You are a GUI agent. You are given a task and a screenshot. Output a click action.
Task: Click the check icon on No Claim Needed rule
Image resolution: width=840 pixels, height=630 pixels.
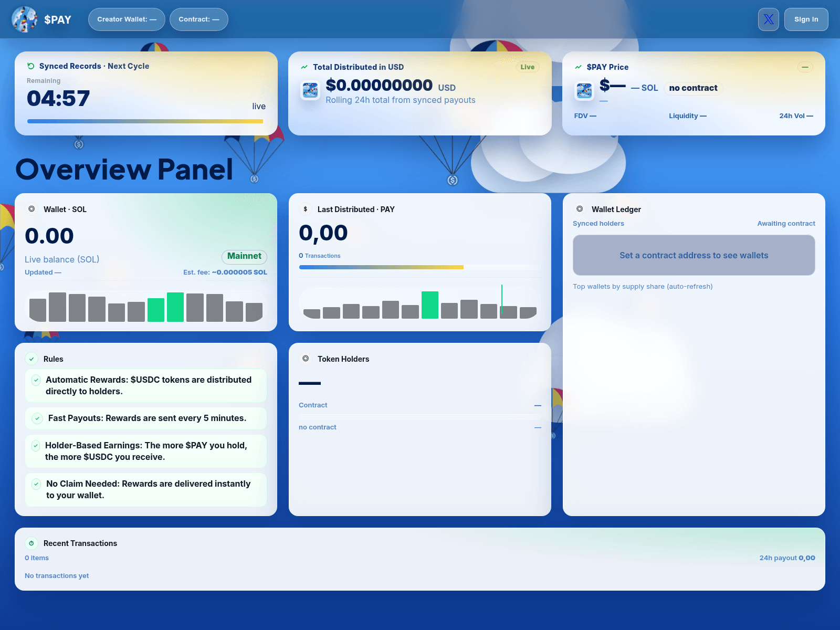(36, 484)
